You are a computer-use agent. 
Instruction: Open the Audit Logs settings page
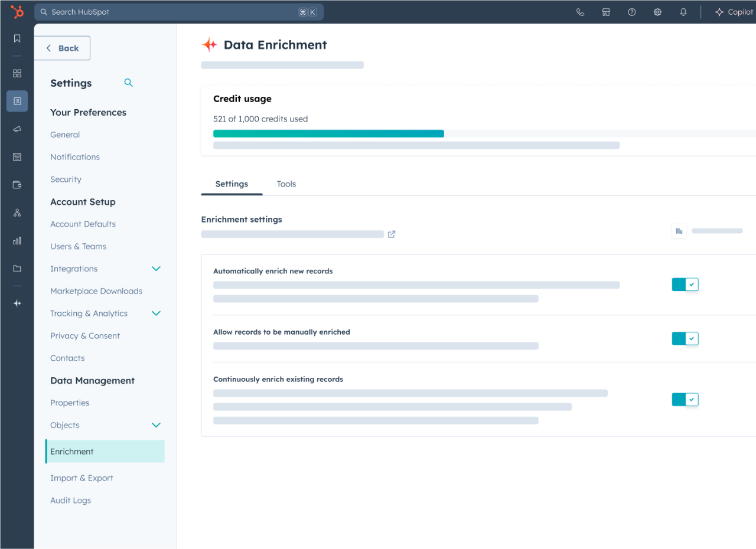click(70, 500)
